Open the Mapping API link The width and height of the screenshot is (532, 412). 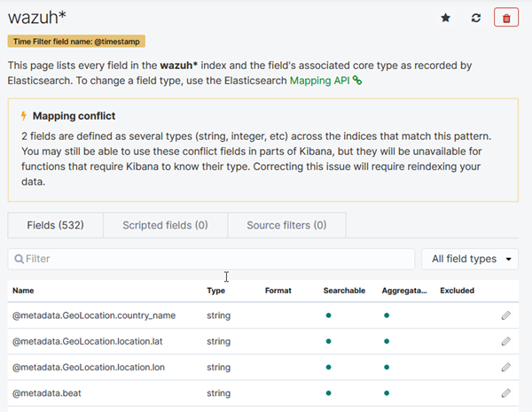[x=319, y=81]
